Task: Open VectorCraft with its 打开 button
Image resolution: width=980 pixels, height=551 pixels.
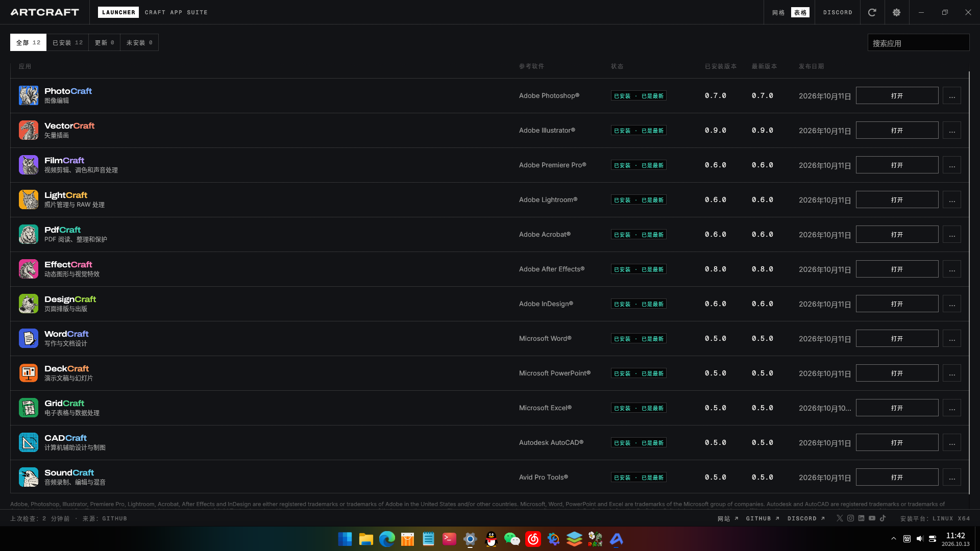Action: [x=897, y=130]
